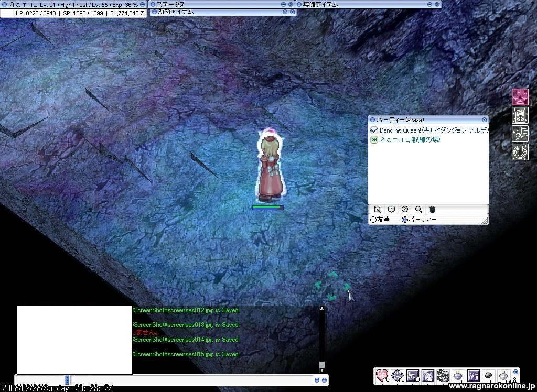Open 1:1 whisper chat icon in party window
The image size is (537, 392).
tap(391, 209)
